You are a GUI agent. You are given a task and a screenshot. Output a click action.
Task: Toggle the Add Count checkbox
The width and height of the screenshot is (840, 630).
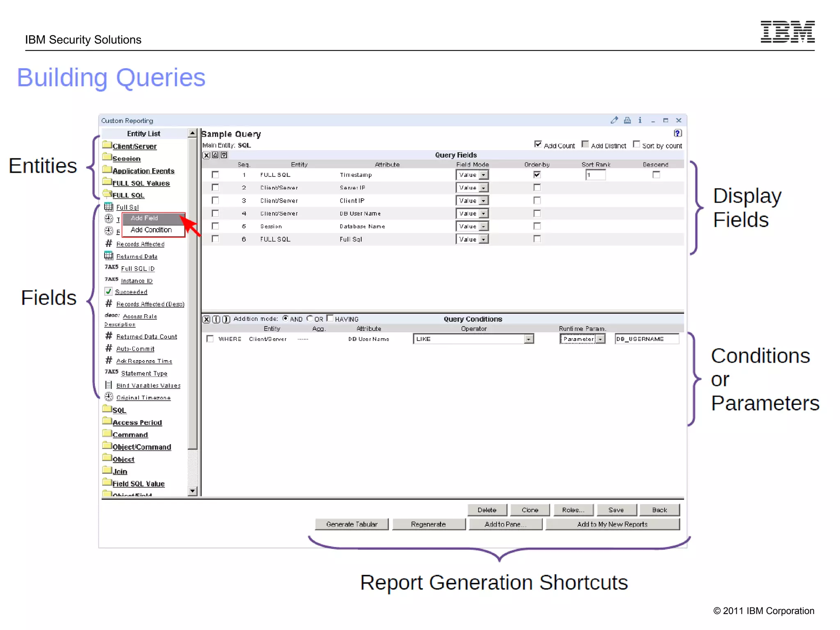[x=538, y=144]
